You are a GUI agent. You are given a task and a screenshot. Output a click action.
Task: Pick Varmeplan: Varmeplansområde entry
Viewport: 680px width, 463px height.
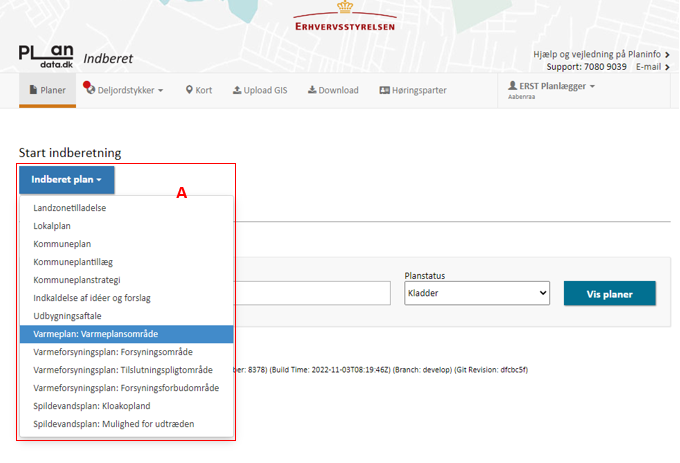tap(95, 334)
